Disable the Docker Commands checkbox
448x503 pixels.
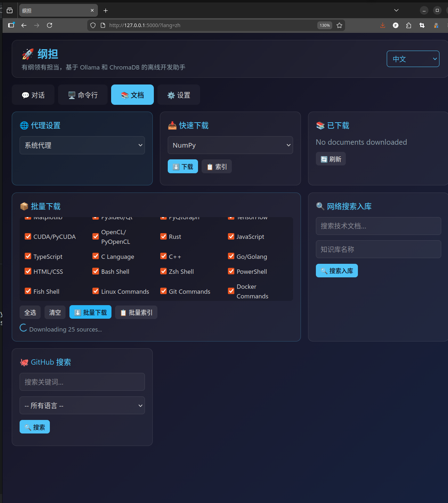tap(231, 291)
